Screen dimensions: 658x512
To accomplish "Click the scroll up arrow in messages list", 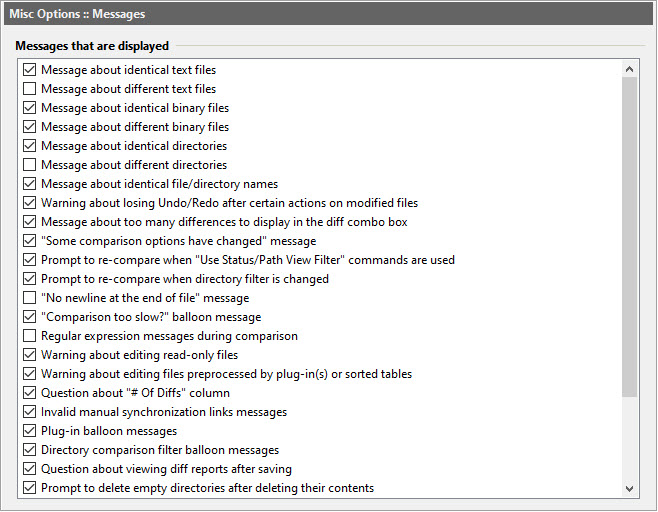I will click(x=629, y=70).
